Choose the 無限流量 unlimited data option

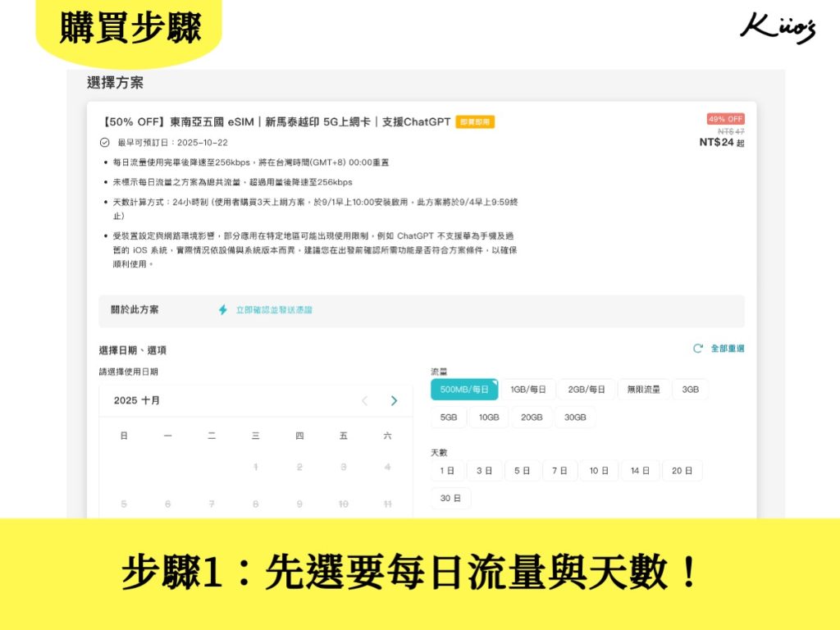pos(644,390)
